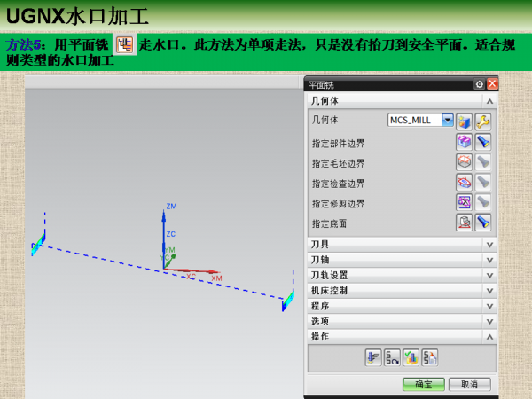Open the MCS_MILL geometry dropdown
This screenshot has width=532, height=399.
pyautogui.click(x=448, y=120)
